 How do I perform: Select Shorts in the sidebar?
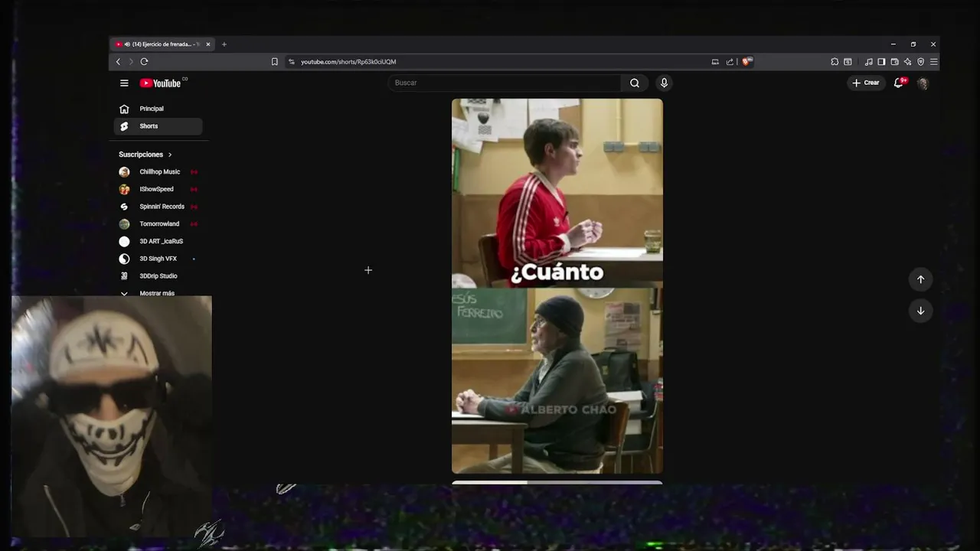(158, 126)
